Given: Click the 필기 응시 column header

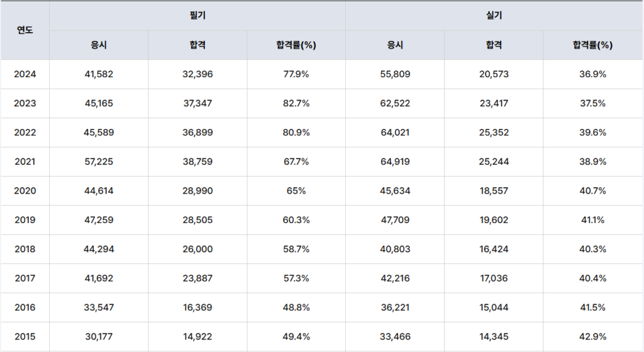Looking at the screenshot, I should point(99,45).
